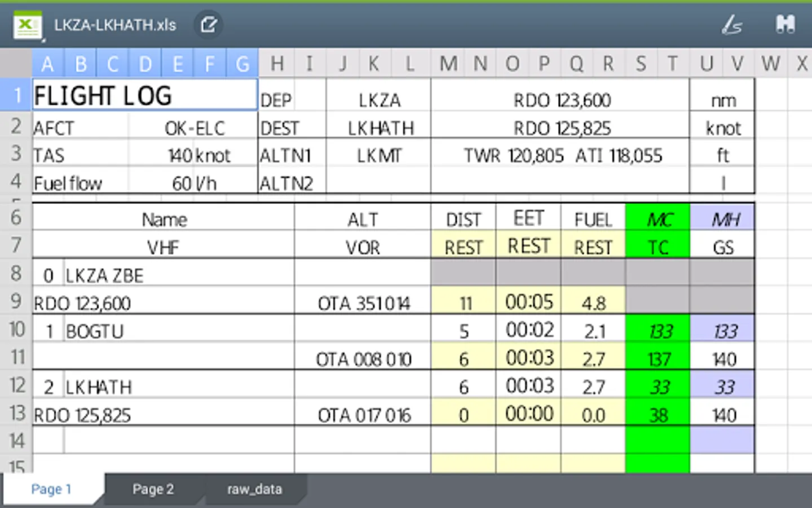Tap the LKZA-LKHATH.xls file title
Viewport: 812px width, 508px height.
(115, 25)
